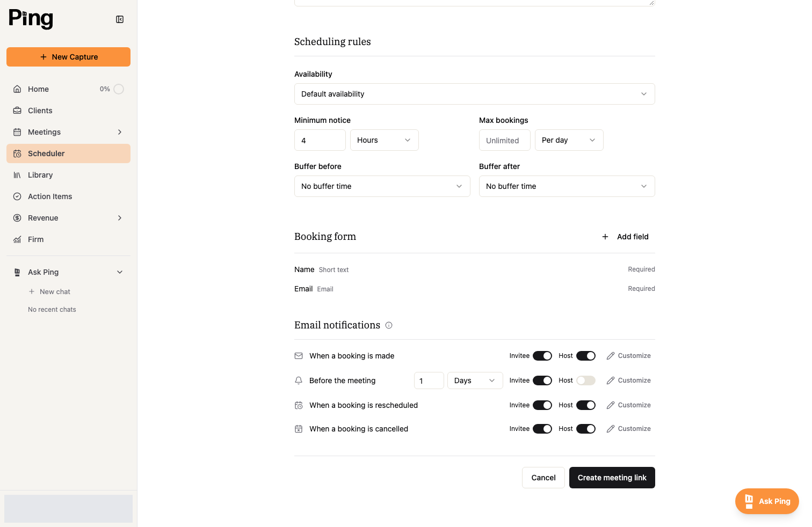Click the Ping logo
812x527 pixels.
tap(31, 19)
